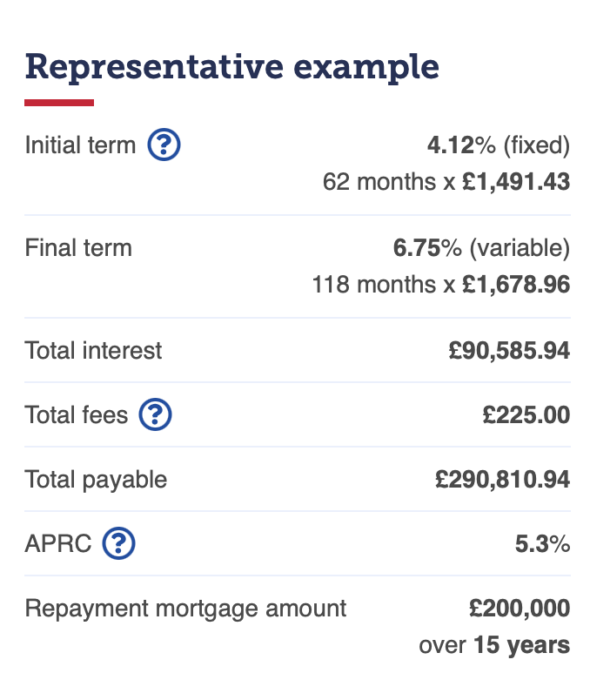Click the £1,491.43 monthly payment amount
The height and width of the screenshot is (700, 590).
tap(516, 182)
